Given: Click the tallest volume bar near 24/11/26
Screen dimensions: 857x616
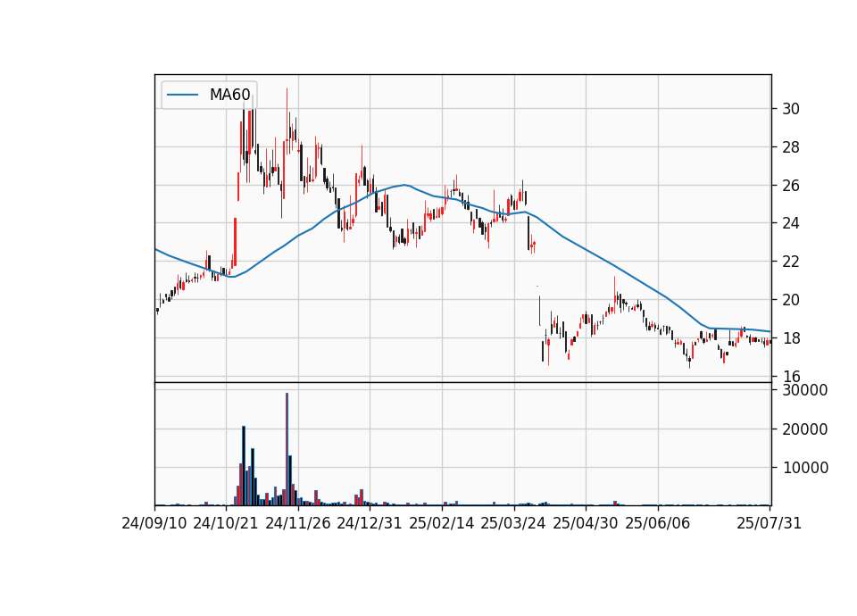Looking at the screenshot, I should tap(287, 449).
